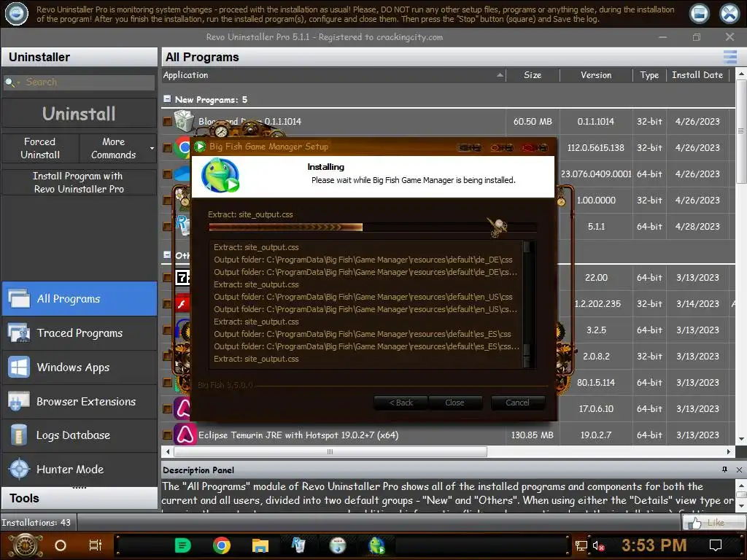
Task: Open the green notes app on taskbar
Action: 182,545
